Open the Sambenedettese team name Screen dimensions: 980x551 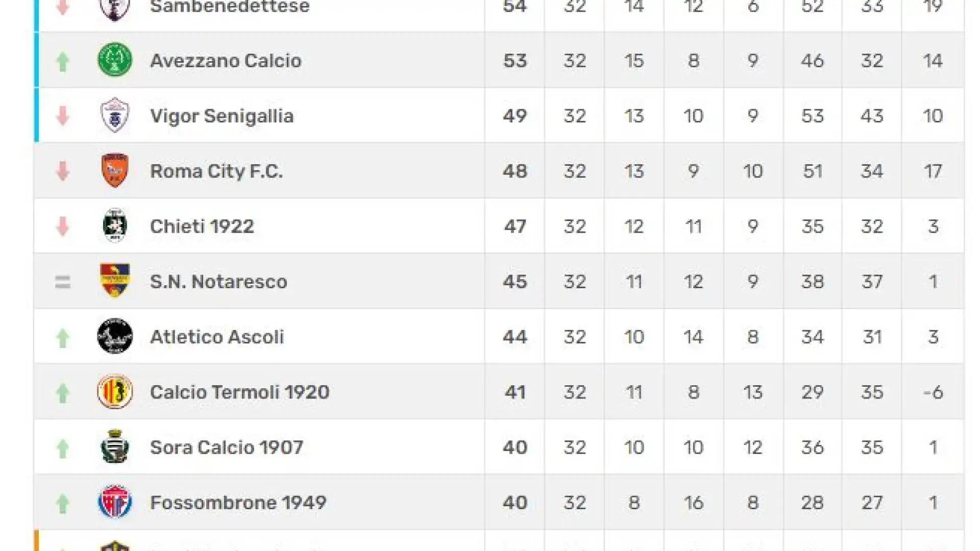pos(230,7)
